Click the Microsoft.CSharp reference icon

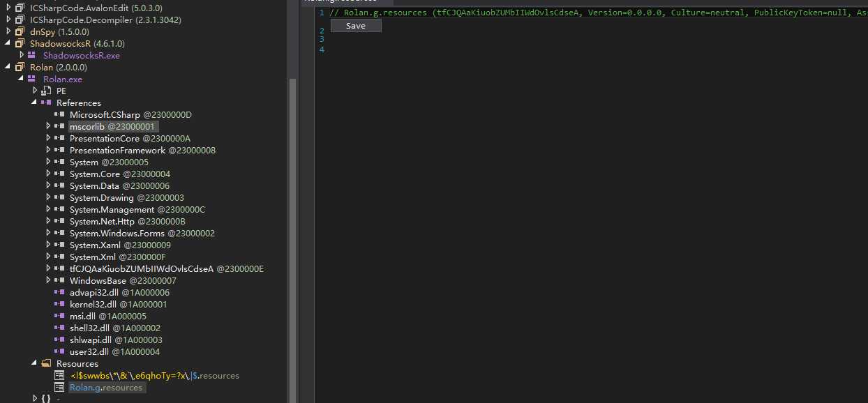point(59,114)
